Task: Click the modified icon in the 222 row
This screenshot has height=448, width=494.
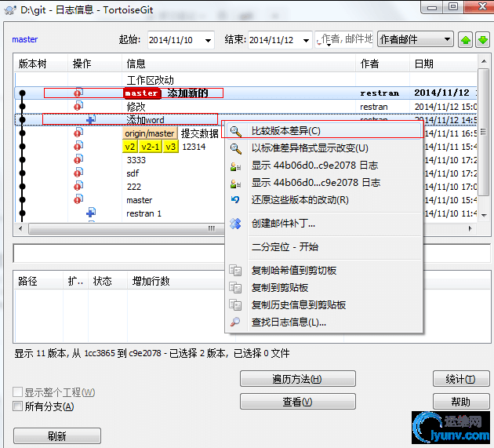Action: pos(78,186)
